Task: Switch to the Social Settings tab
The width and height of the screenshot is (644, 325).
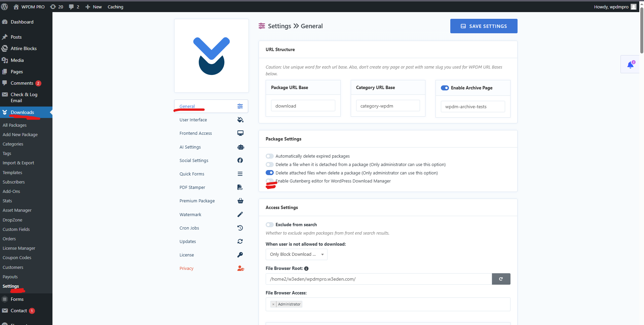Action: pos(211,160)
